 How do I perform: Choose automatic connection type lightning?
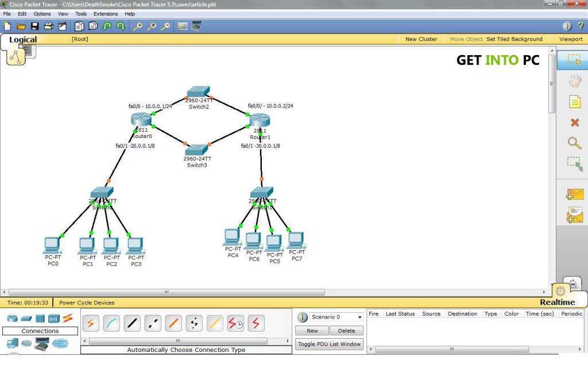coord(90,323)
